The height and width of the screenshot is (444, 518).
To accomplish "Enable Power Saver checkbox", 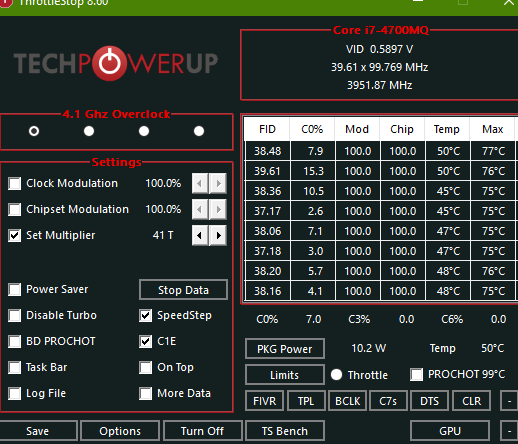I will (15, 289).
